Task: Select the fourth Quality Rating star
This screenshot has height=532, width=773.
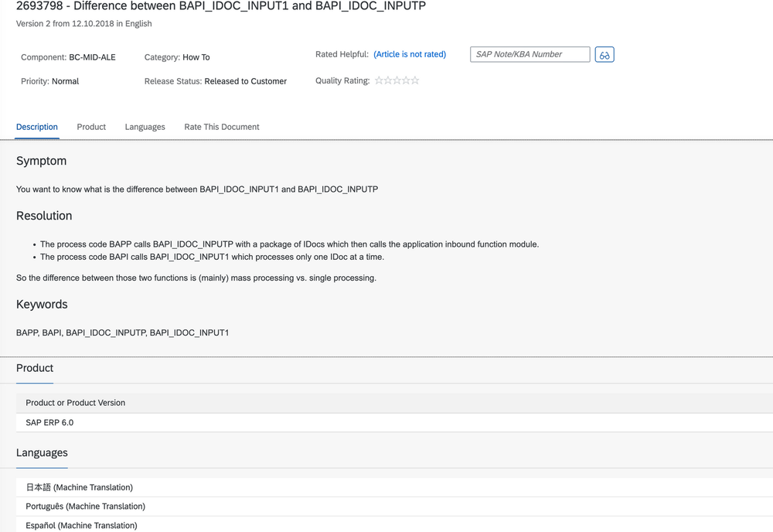Action: 406,80
